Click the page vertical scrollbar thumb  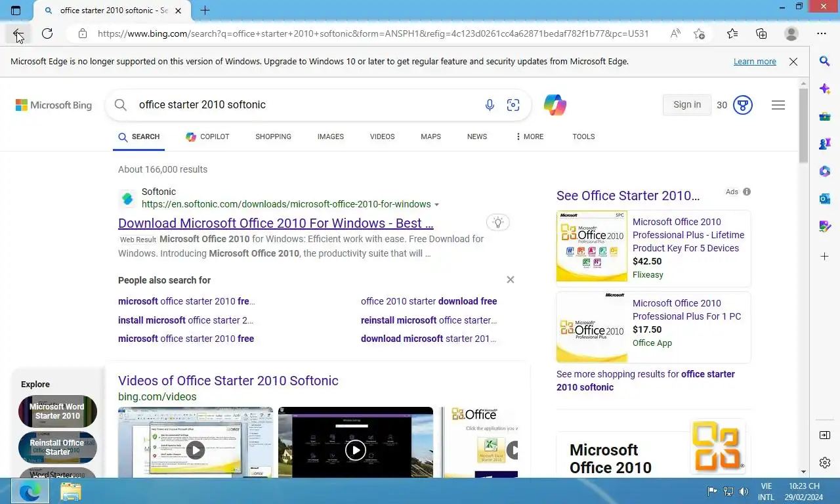click(x=803, y=125)
